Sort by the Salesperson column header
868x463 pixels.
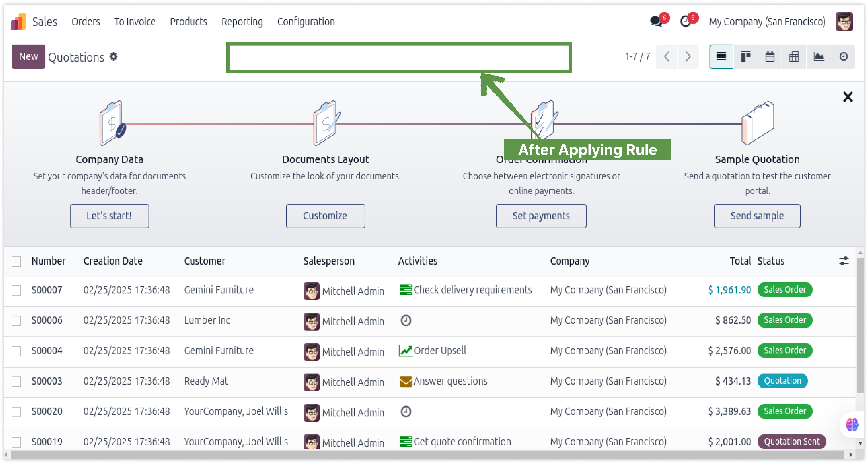329,261
